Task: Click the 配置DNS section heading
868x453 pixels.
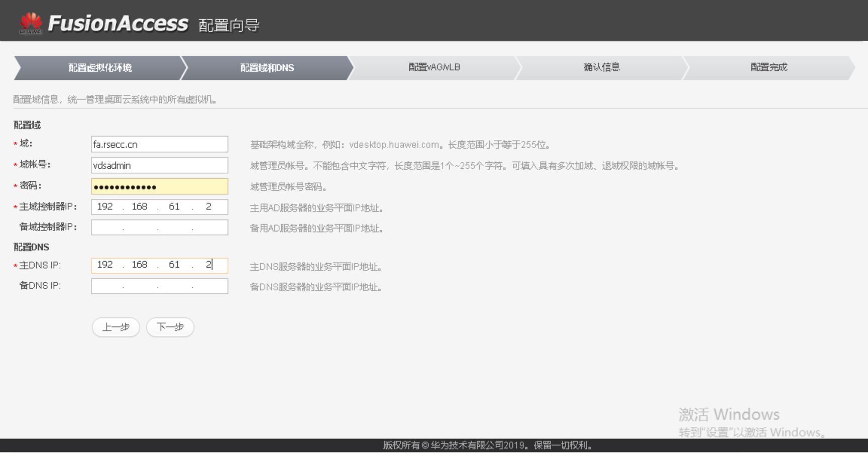Action: coord(31,247)
